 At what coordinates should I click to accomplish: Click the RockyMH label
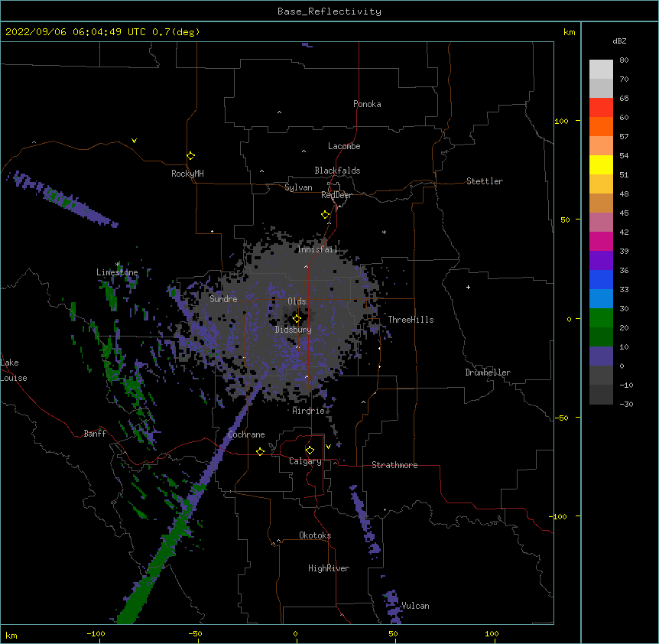point(187,174)
